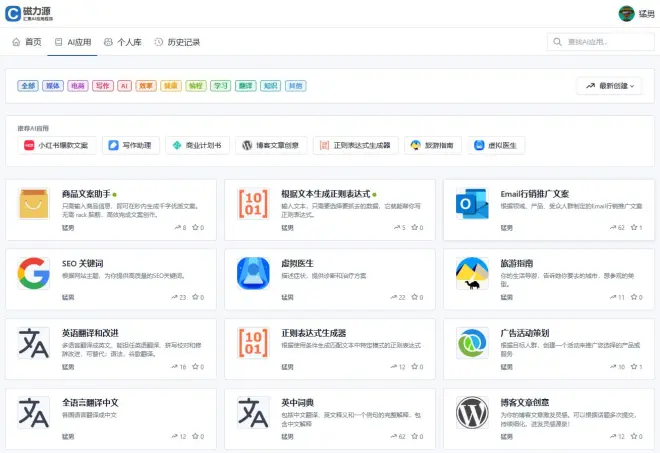Image resolution: width=660 pixels, height=453 pixels.
Task: Open the 商业计划书 recommended app
Action: coord(196,145)
